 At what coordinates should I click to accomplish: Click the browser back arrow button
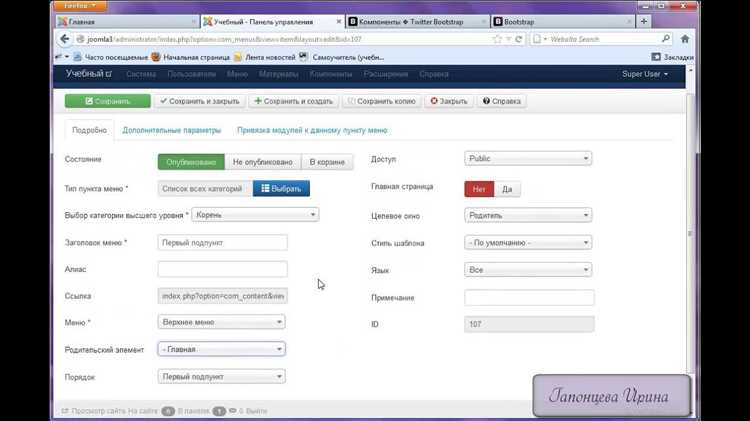[65, 39]
